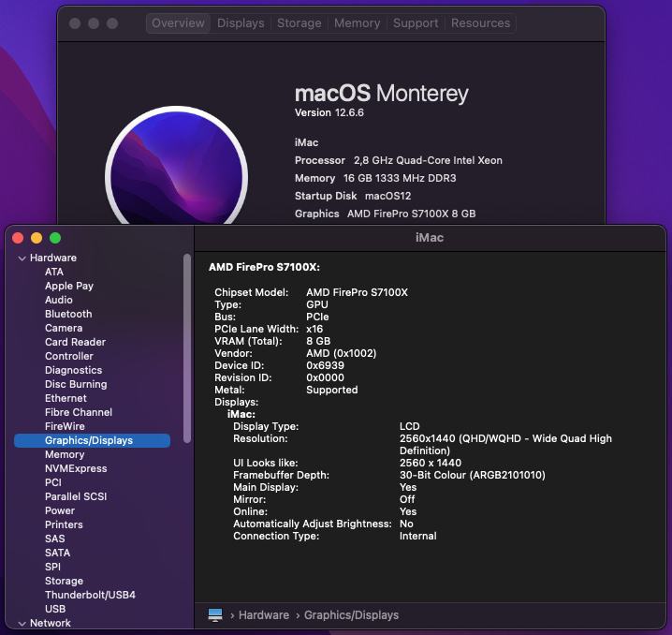Open the Storage tab
This screenshot has height=635, width=672.
[x=299, y=23]
